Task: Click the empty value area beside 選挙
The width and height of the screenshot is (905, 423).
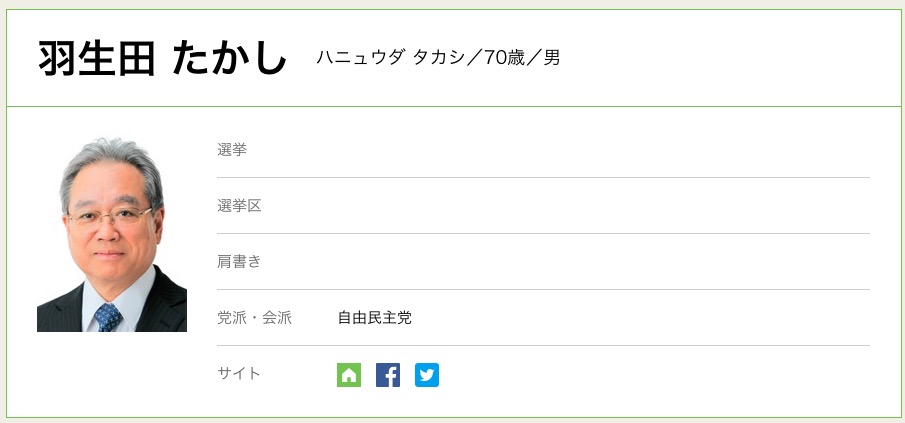Action: tap(600, 150)
